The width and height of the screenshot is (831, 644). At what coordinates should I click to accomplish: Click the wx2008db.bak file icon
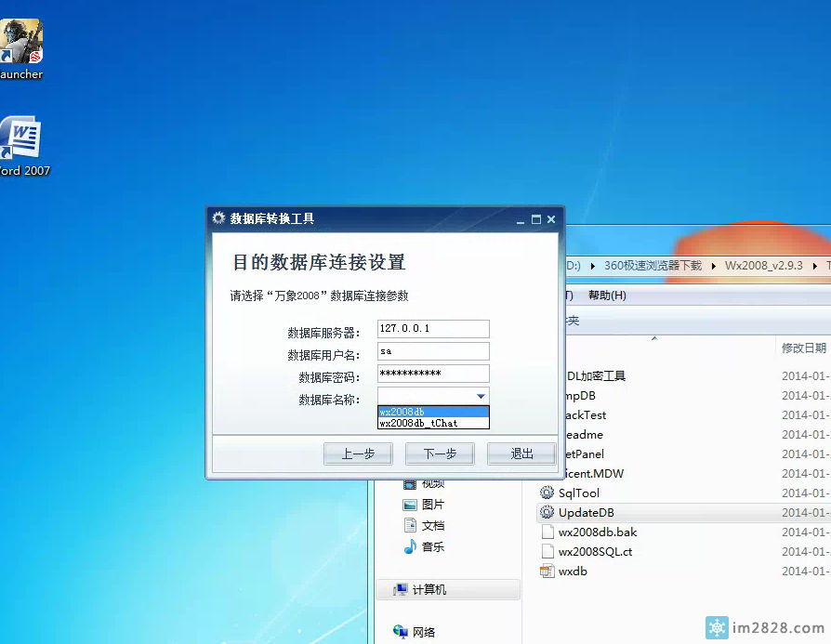pyautogui.click(x=547, y=532)
